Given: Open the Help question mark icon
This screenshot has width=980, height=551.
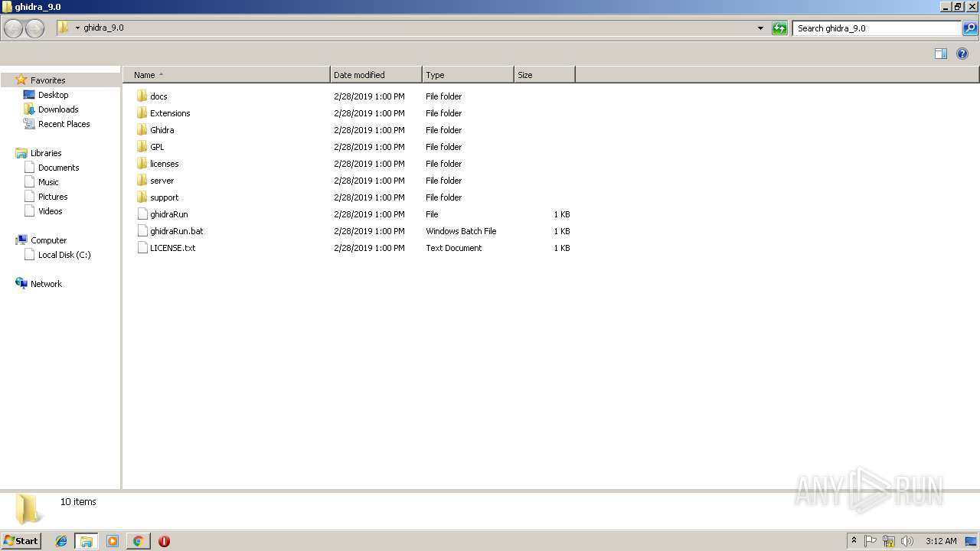Looking at the screenshot, I should pyautogui.click(x=962, y=54).
